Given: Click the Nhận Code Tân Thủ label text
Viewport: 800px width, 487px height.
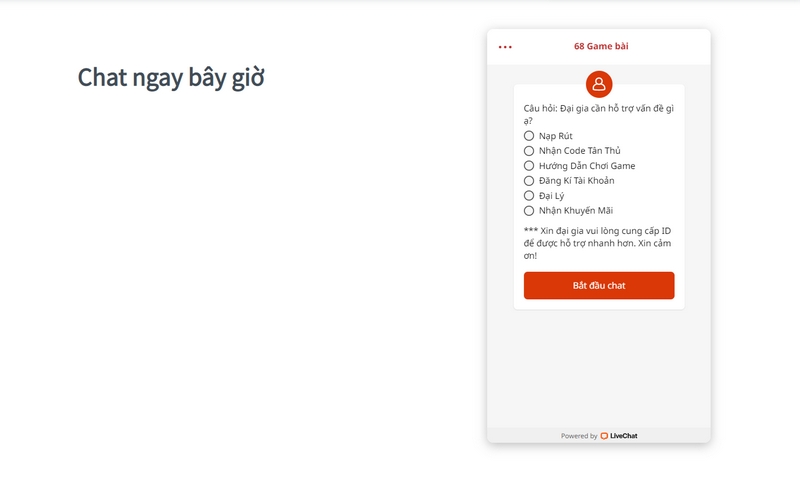Looking at the screenshot, I should pos(580,151).
